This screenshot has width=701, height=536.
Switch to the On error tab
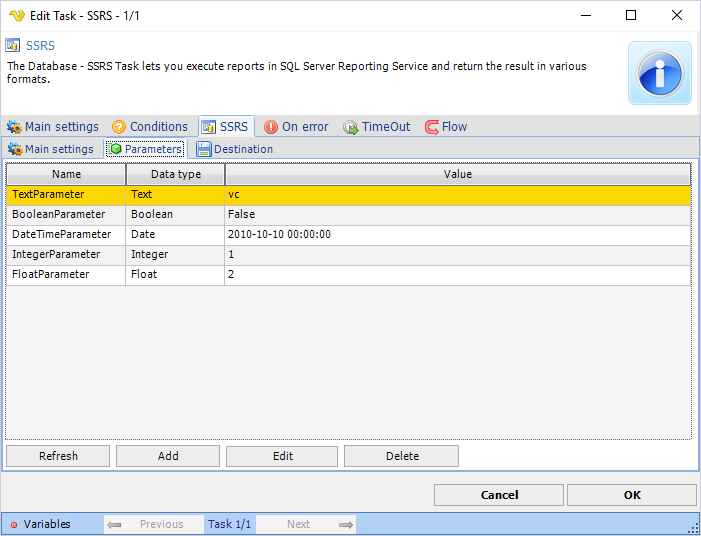point(296,127)
